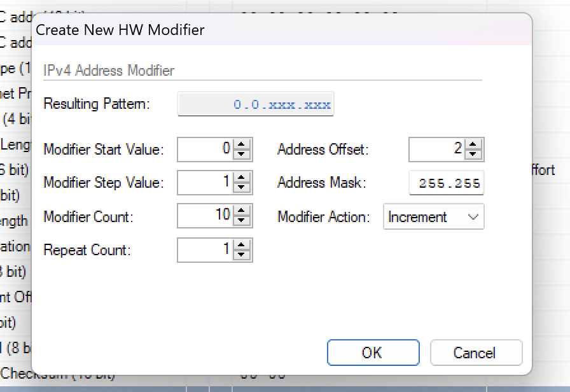This screenshot has height=392, width=570.
Task: Increase Modifier Count with up arrow
Action: (242, 212)
